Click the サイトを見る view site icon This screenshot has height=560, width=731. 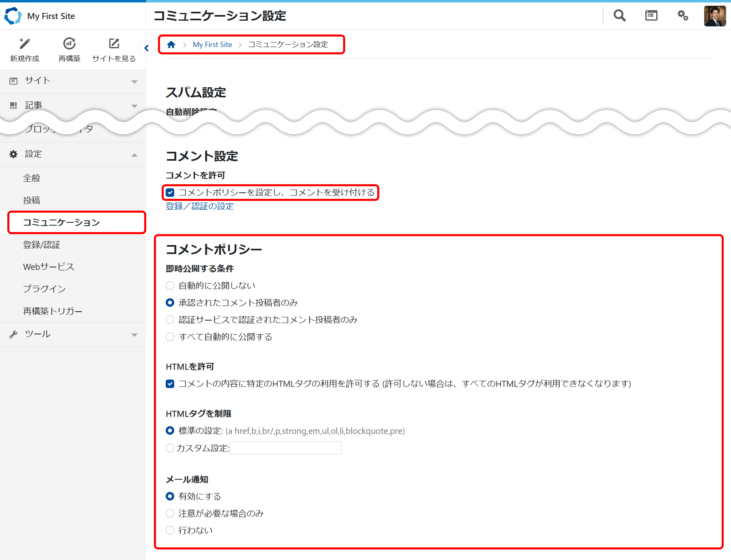tap(114, 44)
